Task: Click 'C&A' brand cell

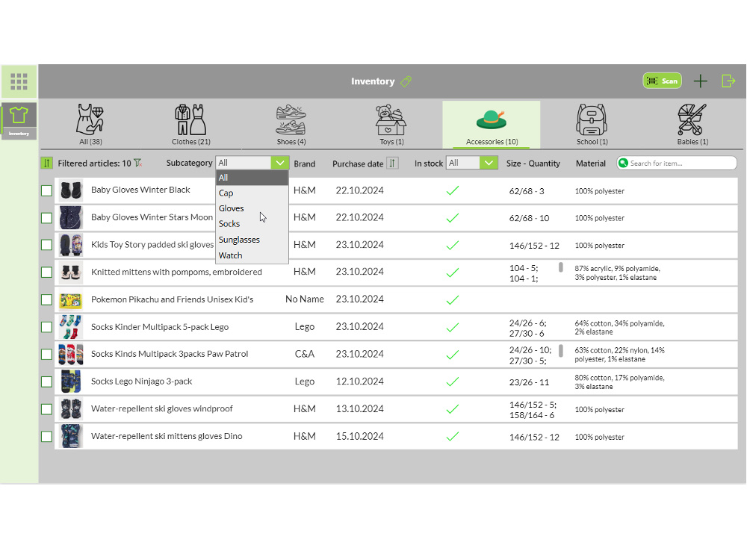Action: (x=305, y=354)
